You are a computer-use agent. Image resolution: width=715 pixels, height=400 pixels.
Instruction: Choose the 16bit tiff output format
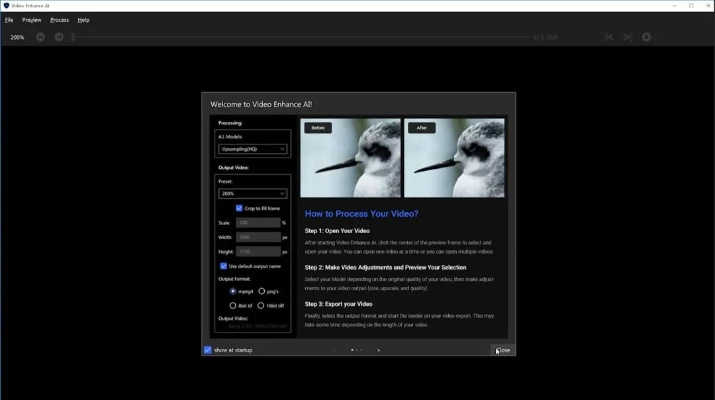(x=261, y=305)
